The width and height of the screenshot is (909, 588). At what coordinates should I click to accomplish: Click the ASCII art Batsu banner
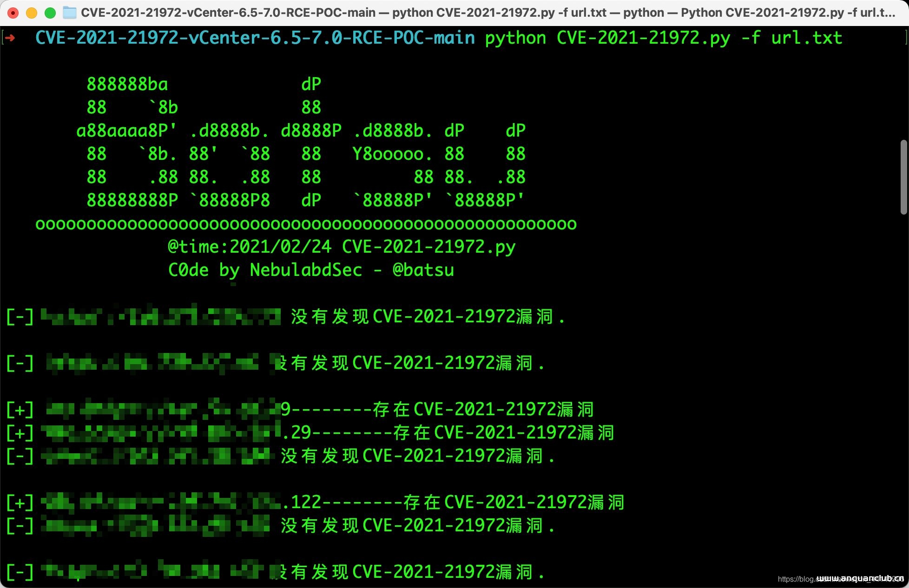306,142
